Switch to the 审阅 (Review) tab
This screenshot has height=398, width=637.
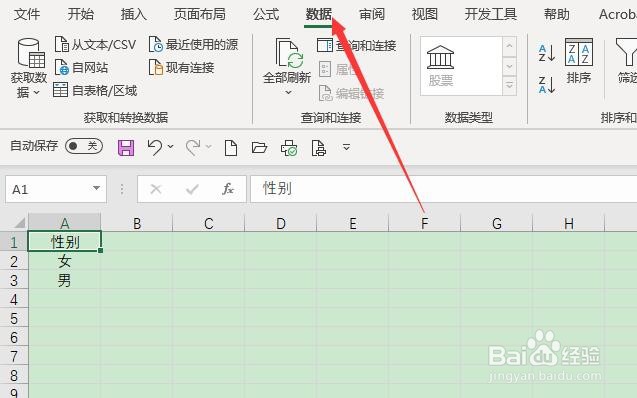[x=372, y=15]
